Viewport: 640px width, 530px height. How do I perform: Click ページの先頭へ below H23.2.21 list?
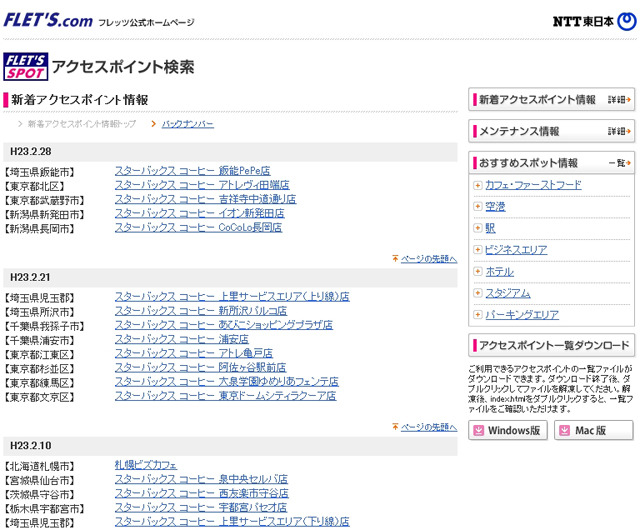point(429,427)
